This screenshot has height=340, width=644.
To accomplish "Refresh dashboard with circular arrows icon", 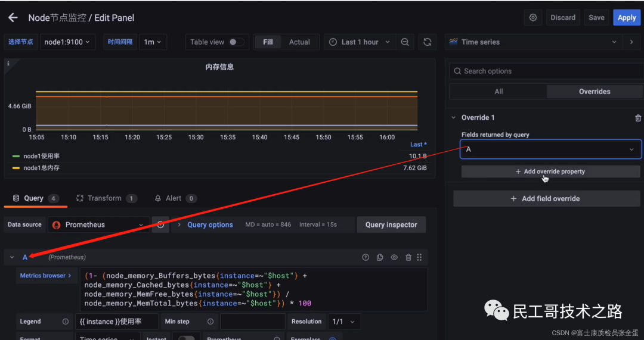I will (427, 42).
